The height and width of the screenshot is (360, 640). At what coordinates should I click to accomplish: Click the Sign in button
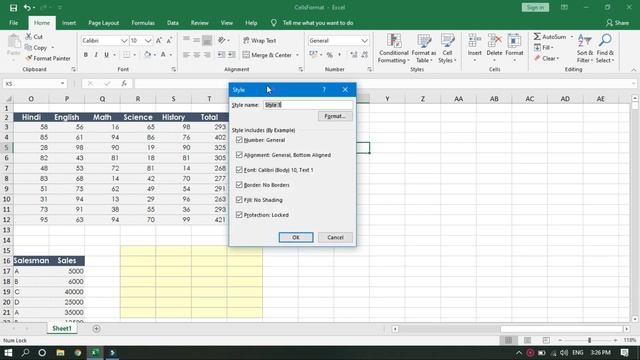pos(535,7)
